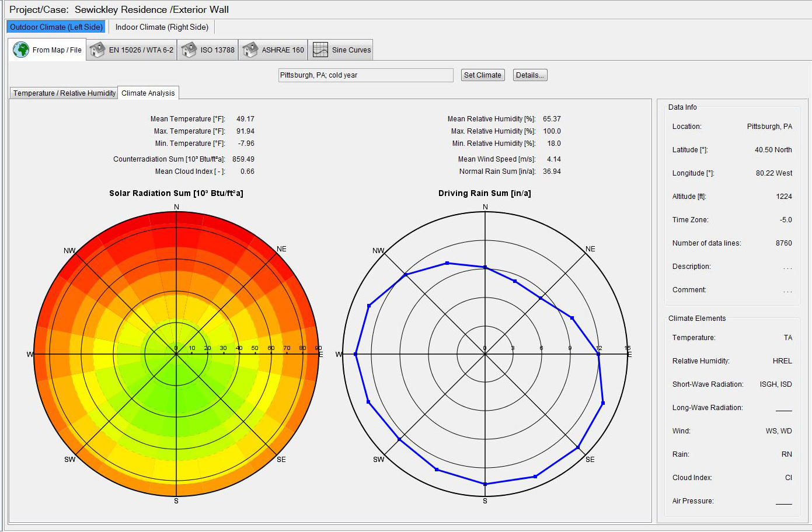Open the EN 15026 / WTA 6-2 tab label
Screen dimensions: 812x532
pyautogui.click(x=141, y=50)
